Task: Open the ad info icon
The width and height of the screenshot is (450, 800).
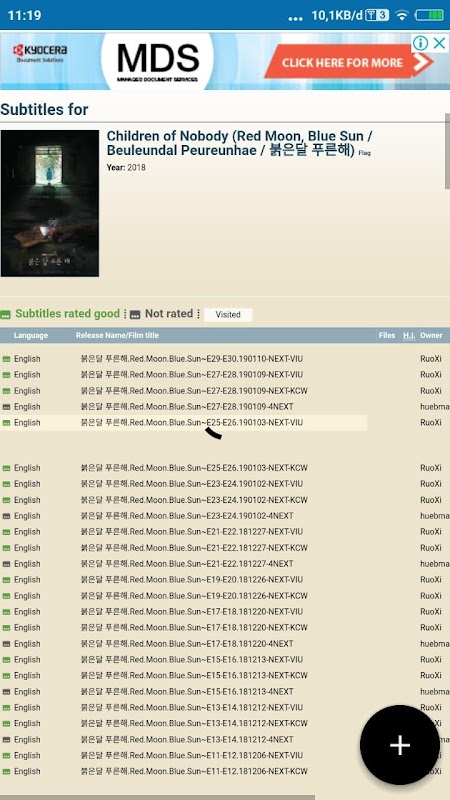Action: point(420,43)
